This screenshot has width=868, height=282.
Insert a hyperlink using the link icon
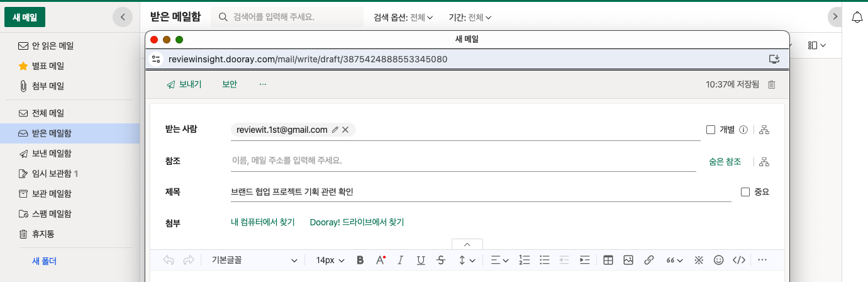(649, 260)
